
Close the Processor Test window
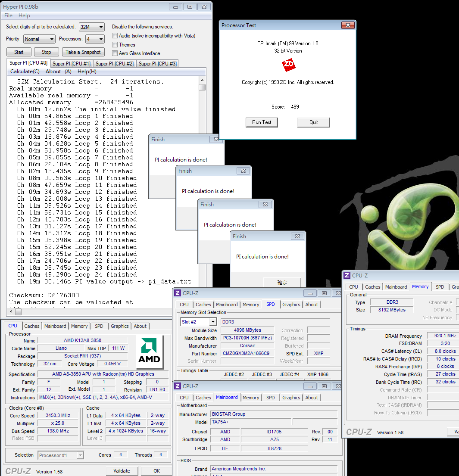(348, 25)
